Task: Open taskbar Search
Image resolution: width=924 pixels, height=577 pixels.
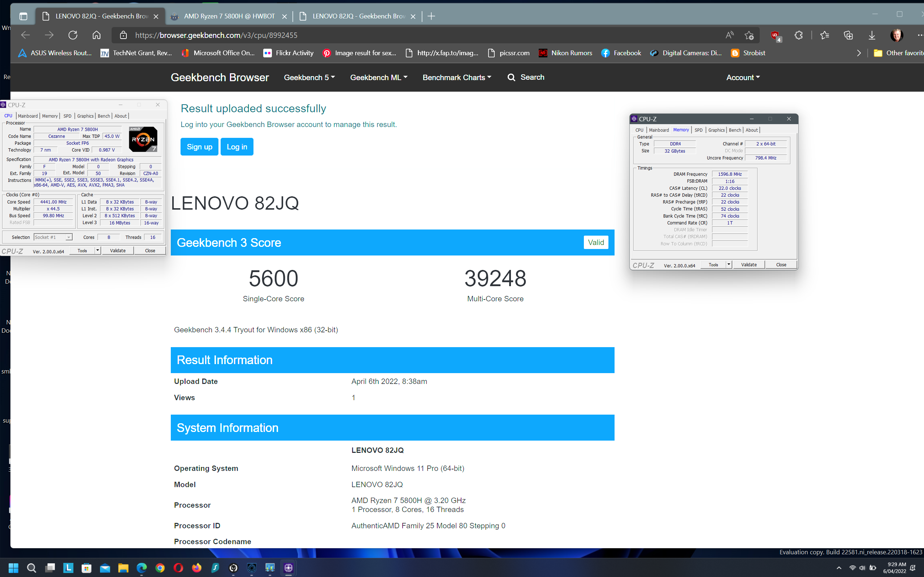Action: 32,568
